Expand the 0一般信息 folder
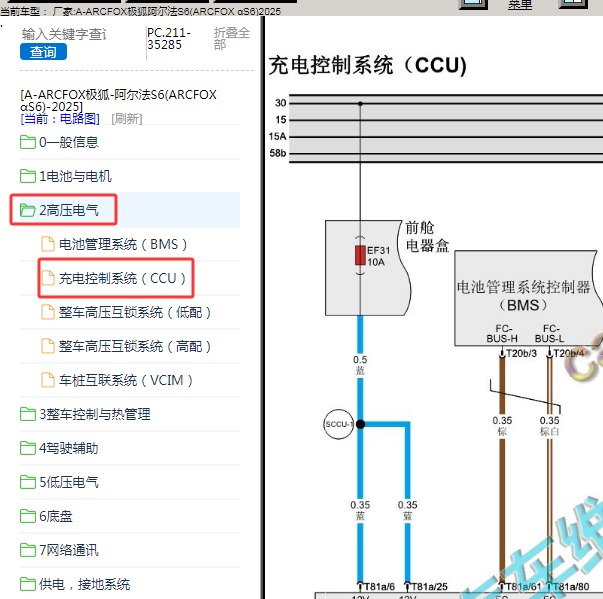The image size is (603, 599). pos(68,142)
